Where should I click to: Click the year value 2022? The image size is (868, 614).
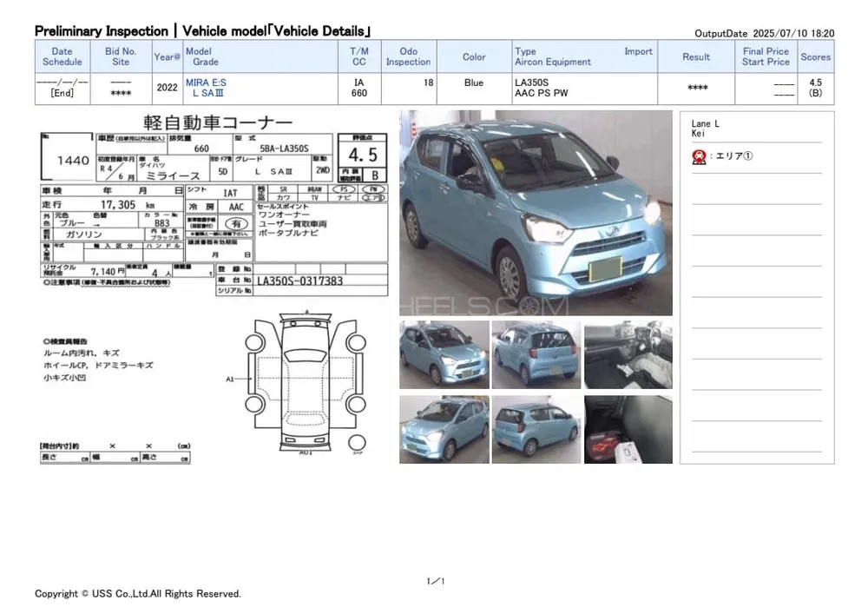pos(168,88)
